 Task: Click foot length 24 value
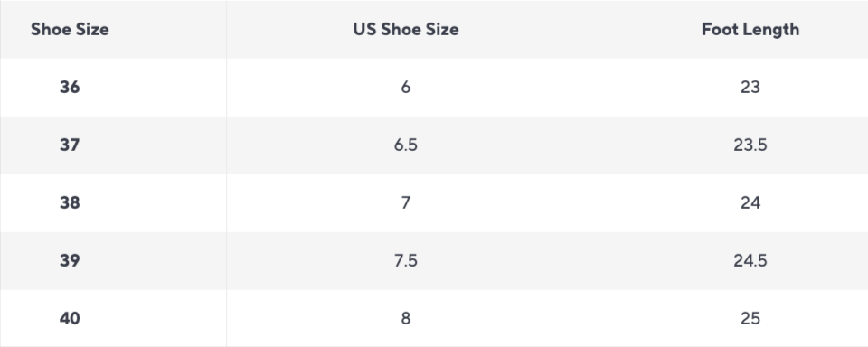(750, 202)
